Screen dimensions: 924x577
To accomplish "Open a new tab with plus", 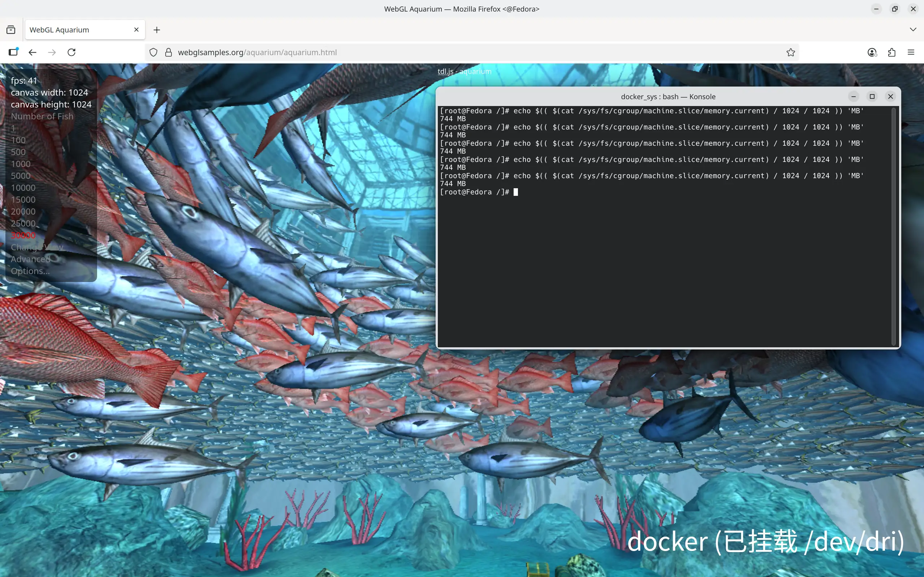I will coord(157,30).
